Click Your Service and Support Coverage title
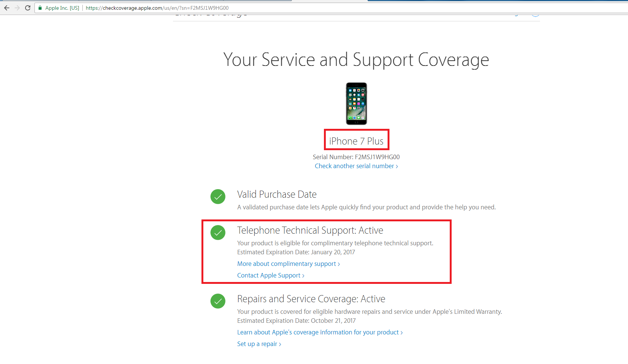 tap(356, 60)
